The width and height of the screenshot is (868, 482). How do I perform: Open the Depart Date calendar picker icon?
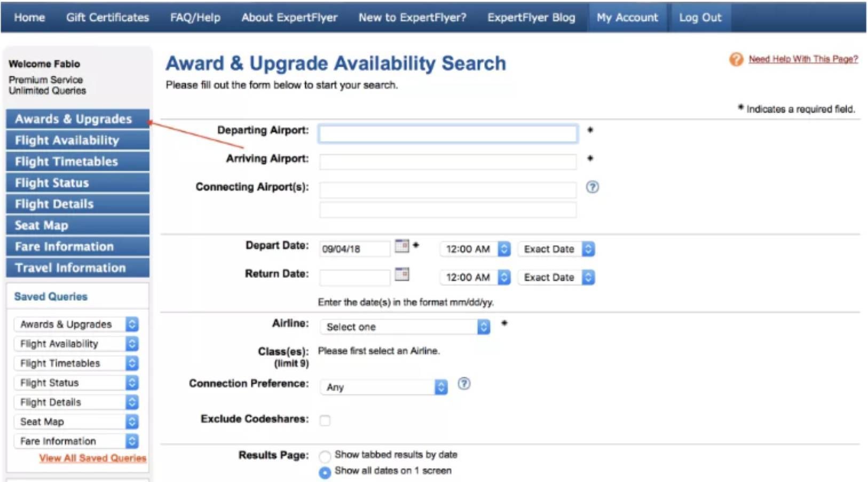(401, 246)
